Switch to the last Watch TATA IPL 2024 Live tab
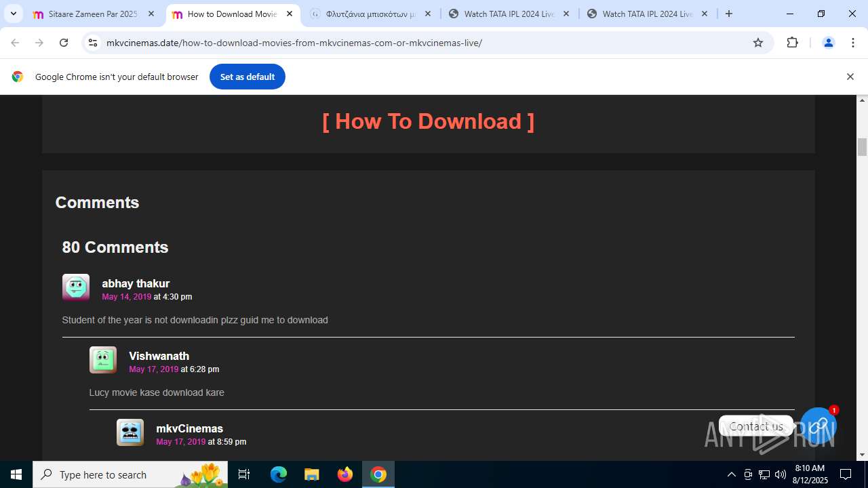Viewport: 868px width, 488px height. point(648,14)
